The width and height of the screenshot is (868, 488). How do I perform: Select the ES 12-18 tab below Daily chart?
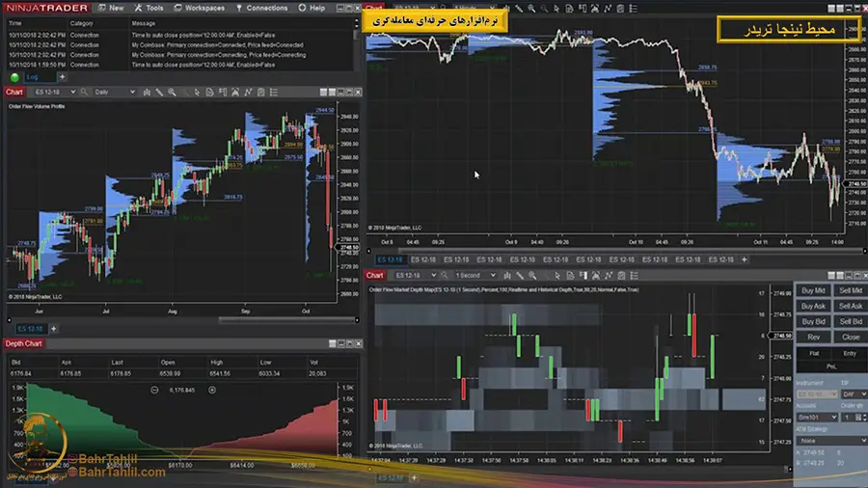click(x=30, y=329)
